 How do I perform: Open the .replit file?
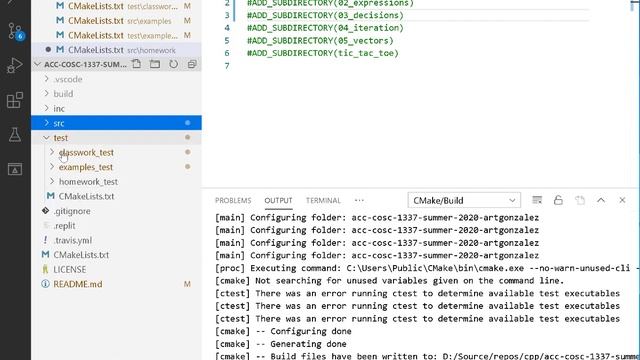click(x=116, y=226)
